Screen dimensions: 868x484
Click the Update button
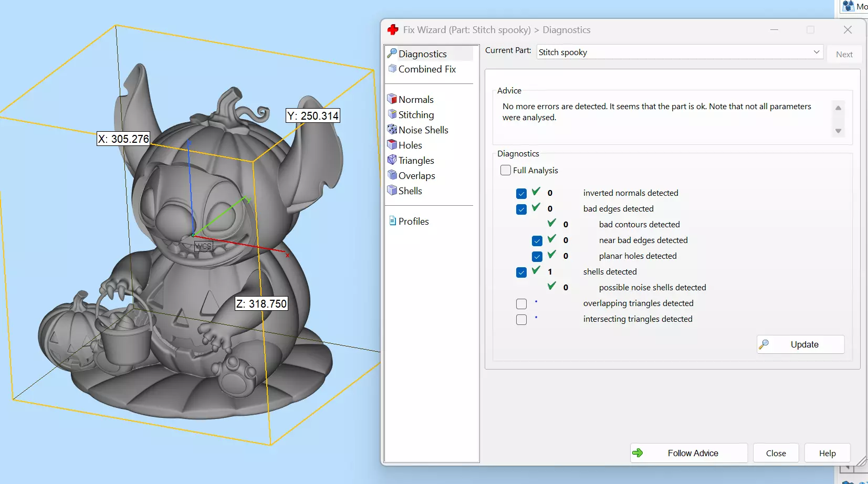(x=800, y=344)
